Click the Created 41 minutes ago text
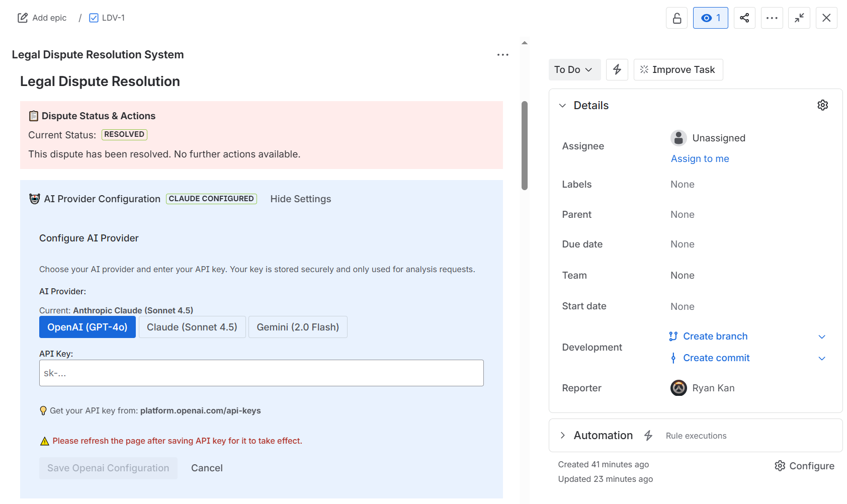The image size is (847, 504). pyautogui.click(x=604, y=465)
